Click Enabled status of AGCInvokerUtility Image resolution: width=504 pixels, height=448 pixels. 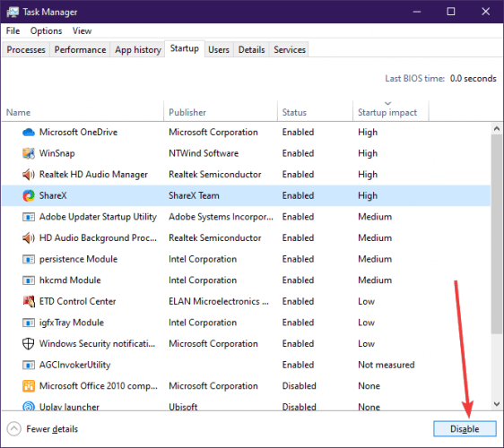click(x=298, y=365)
